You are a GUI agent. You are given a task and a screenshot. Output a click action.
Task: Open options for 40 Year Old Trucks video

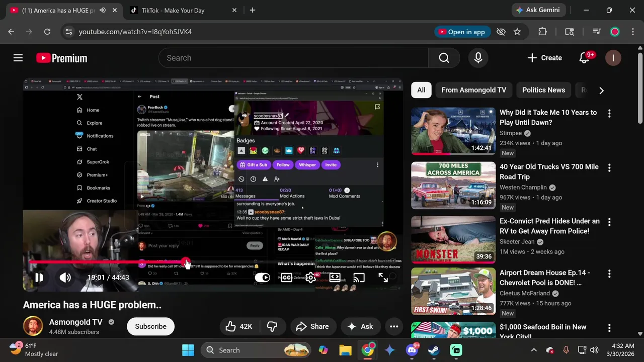[x=609, y=167]
